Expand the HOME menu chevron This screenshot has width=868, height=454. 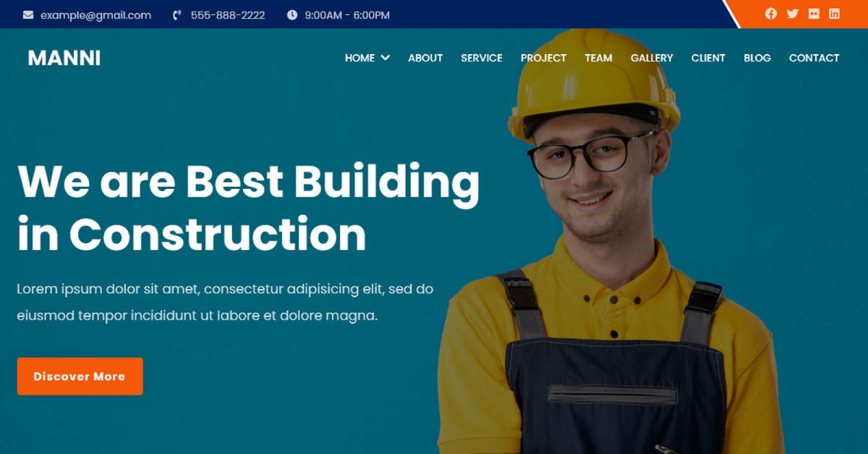(385, 58)
